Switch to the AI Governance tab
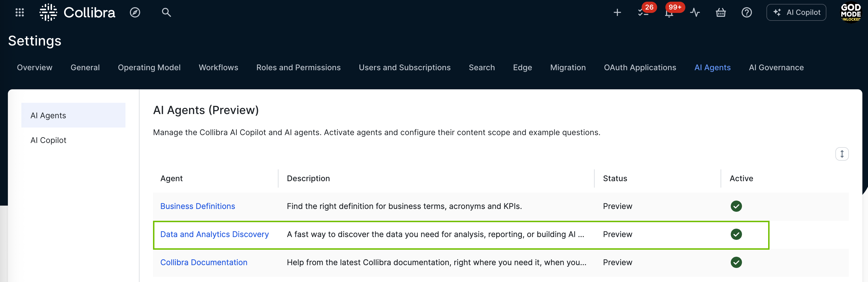This screenshot has height=282, width=868. 776,67
